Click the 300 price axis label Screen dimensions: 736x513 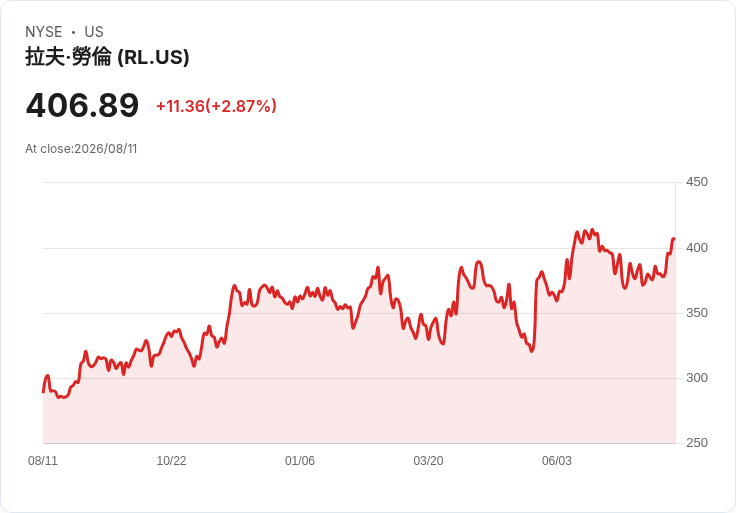tap(697, 378)
